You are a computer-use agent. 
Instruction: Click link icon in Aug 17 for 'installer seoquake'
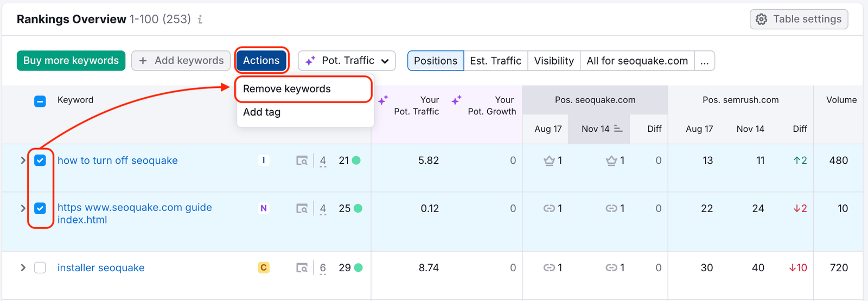[549, 268]
